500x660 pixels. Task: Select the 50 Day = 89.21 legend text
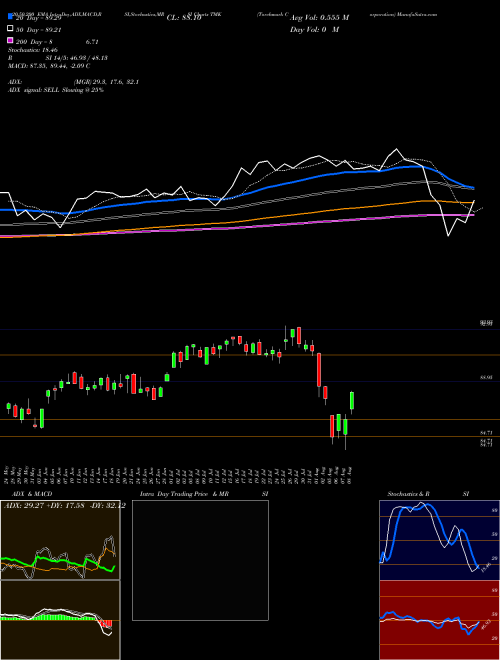[x=36, y=30]
